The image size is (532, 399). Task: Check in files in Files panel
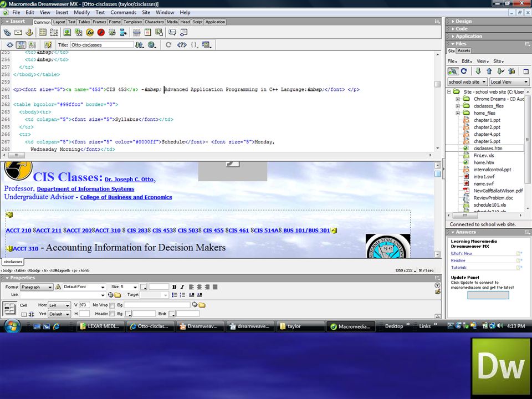512,71
